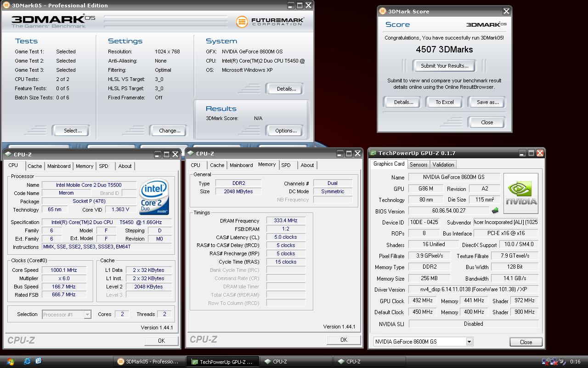This screenshot has height=368, width=588.
Task: Click the Windows Start button
Action: click(10, 362)
